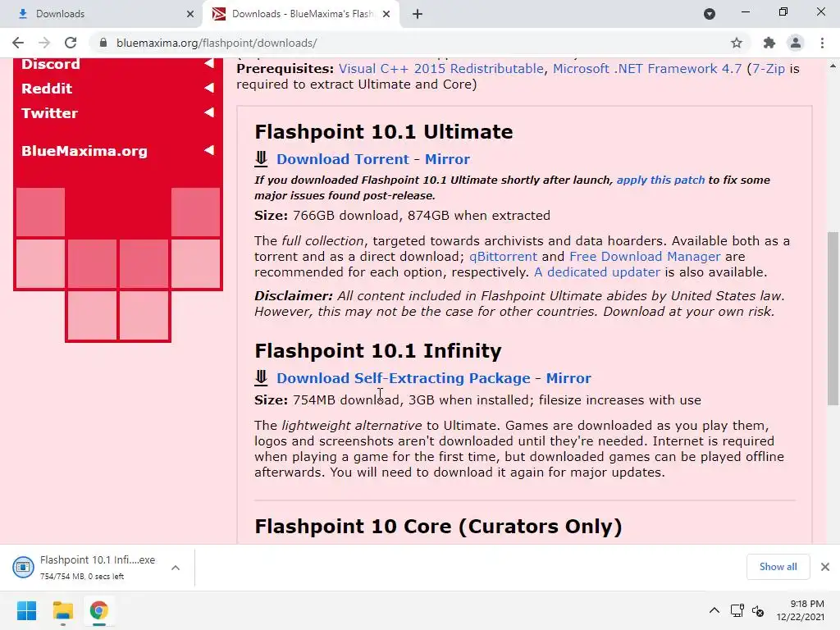Show hidden system tray icons
Screen dimensions: 840x630
click(x=714, y=610)
